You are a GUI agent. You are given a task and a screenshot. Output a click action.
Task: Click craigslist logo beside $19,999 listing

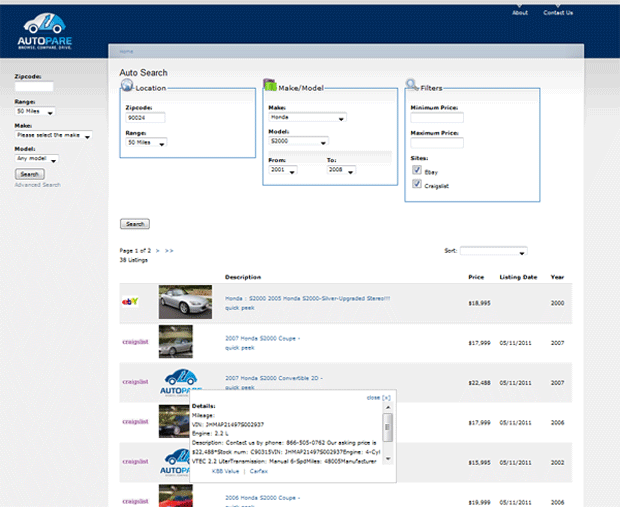pyautogui.click(x=135, y=501)
